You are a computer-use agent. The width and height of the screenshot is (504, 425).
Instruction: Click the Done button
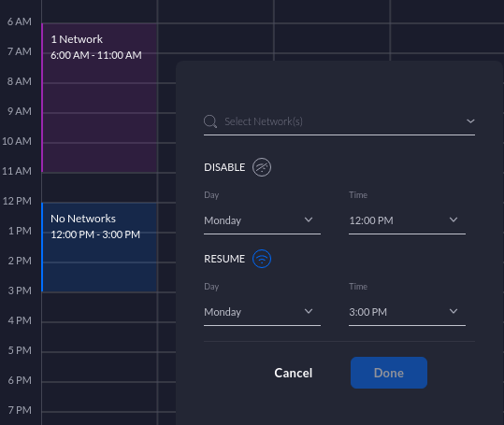pos(389,373)
